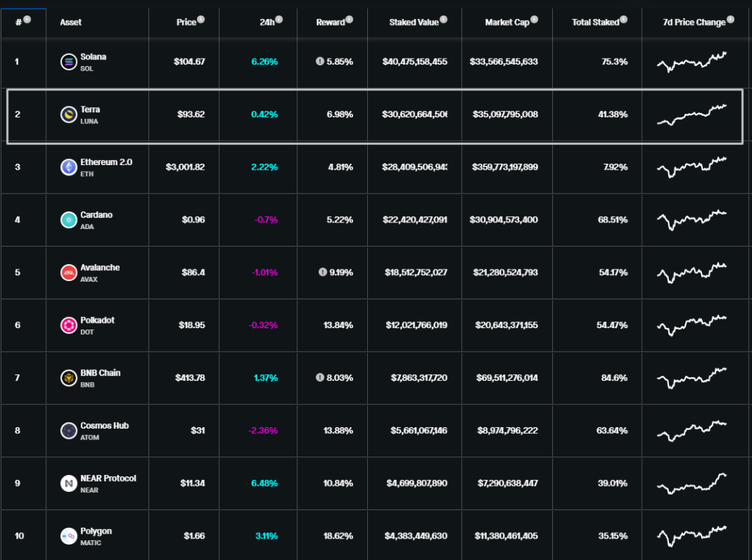
Task: Click the Avalanche logo icon
Action: 68,273
